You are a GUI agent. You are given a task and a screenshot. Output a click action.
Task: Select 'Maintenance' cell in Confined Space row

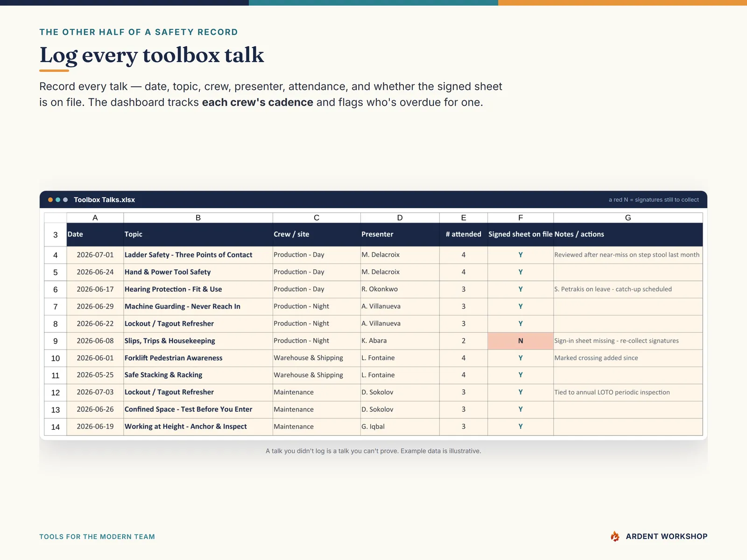pos(317,409)
